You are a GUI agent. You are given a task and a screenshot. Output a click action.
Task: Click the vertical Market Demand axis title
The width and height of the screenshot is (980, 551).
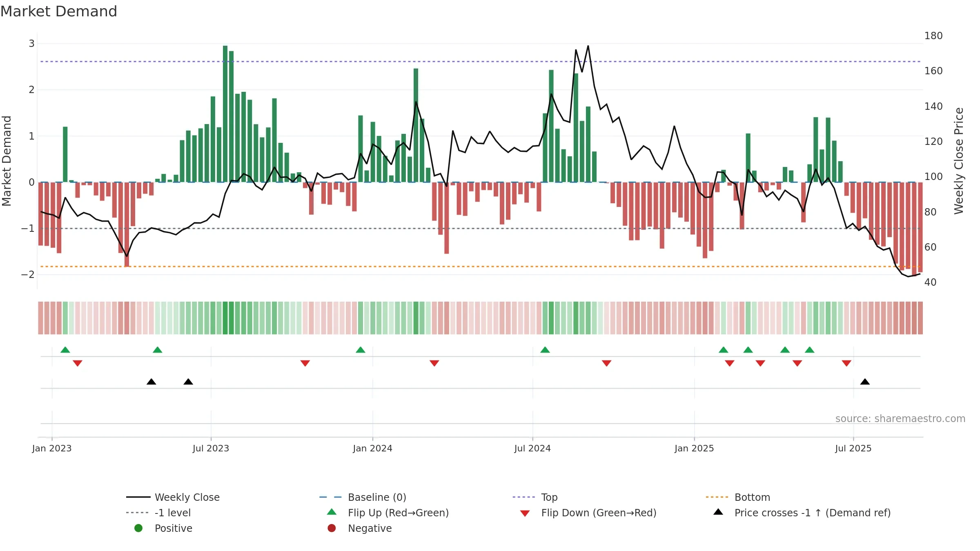(x=7, y=161)
